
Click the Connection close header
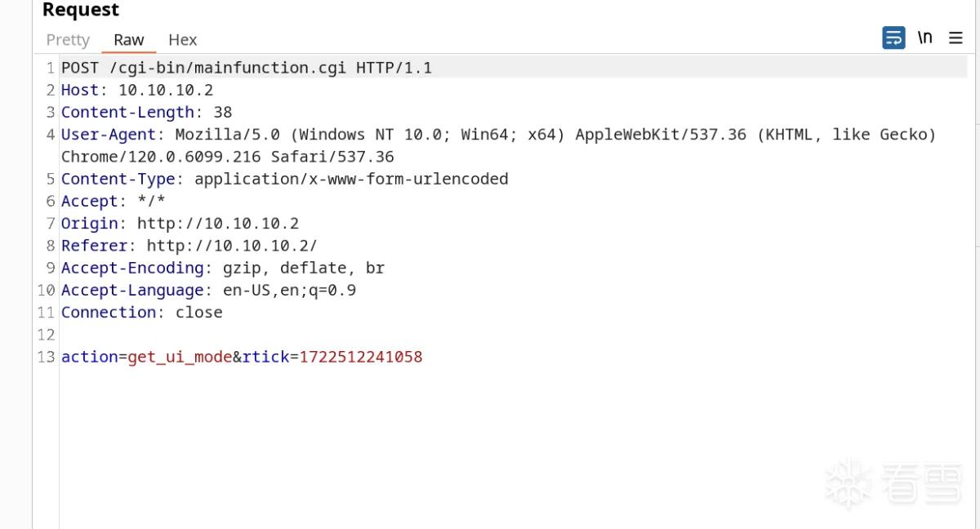[x=142, y=312]
